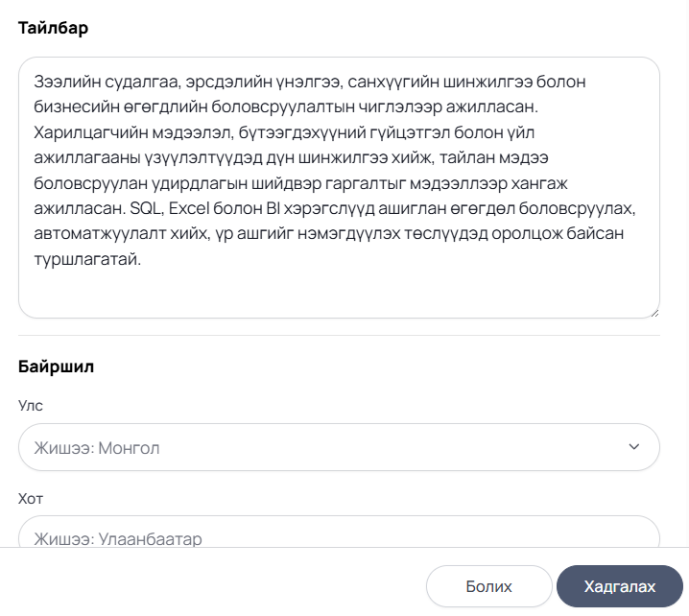The image size is (689, 616).
Task: Click the empty space below the text in Тайлбар textarea
Action: [339, 293]
